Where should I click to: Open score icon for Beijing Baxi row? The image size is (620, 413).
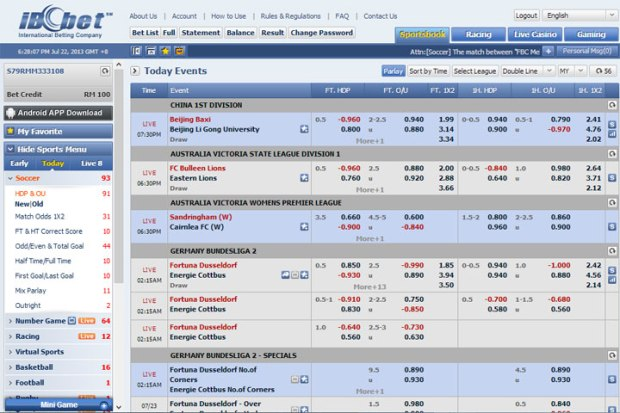point(612,125)
